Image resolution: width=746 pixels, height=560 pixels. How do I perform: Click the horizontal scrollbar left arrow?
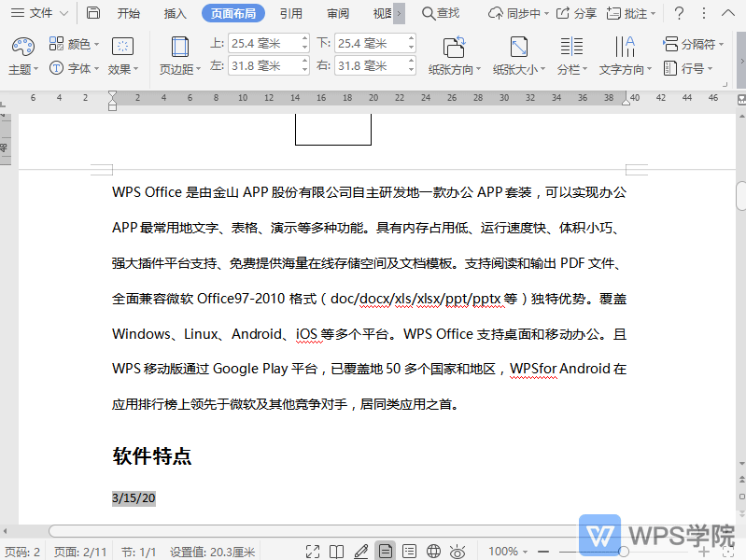(x=5, y=530)
